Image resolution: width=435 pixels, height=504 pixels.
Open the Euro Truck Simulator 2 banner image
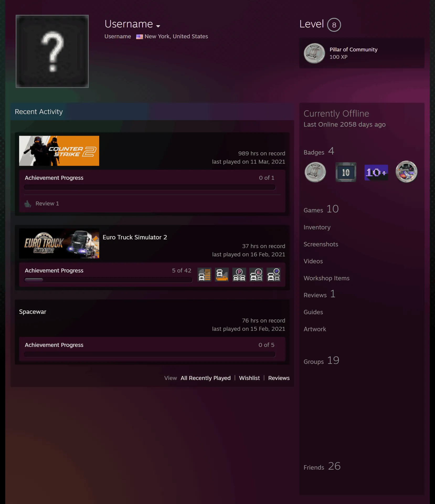[x=59, y=244]
